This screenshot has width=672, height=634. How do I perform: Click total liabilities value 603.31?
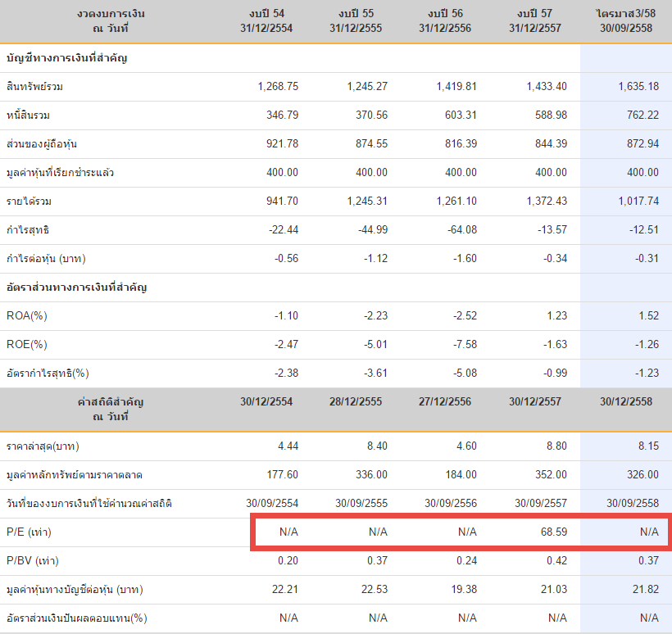(x=461, y=115)
